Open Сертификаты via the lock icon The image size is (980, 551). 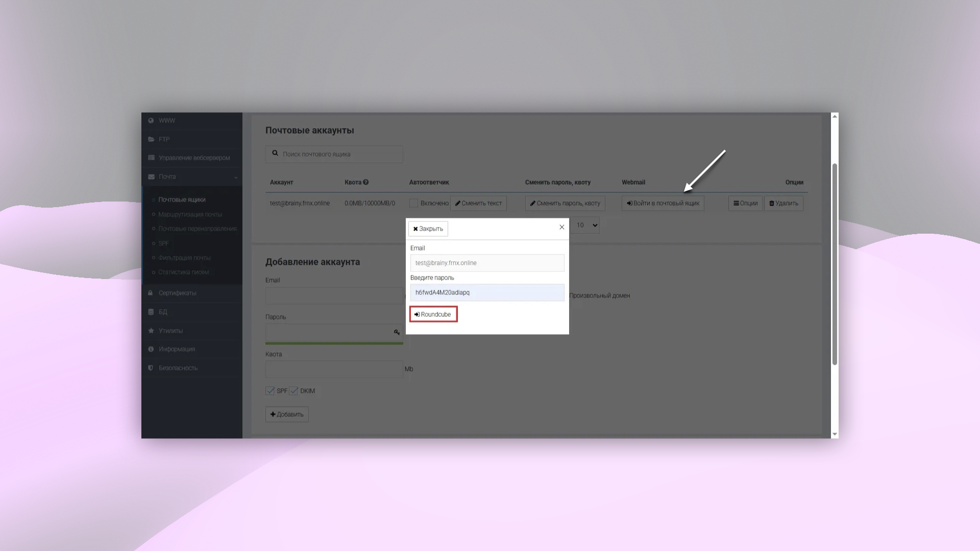point(150,293)
